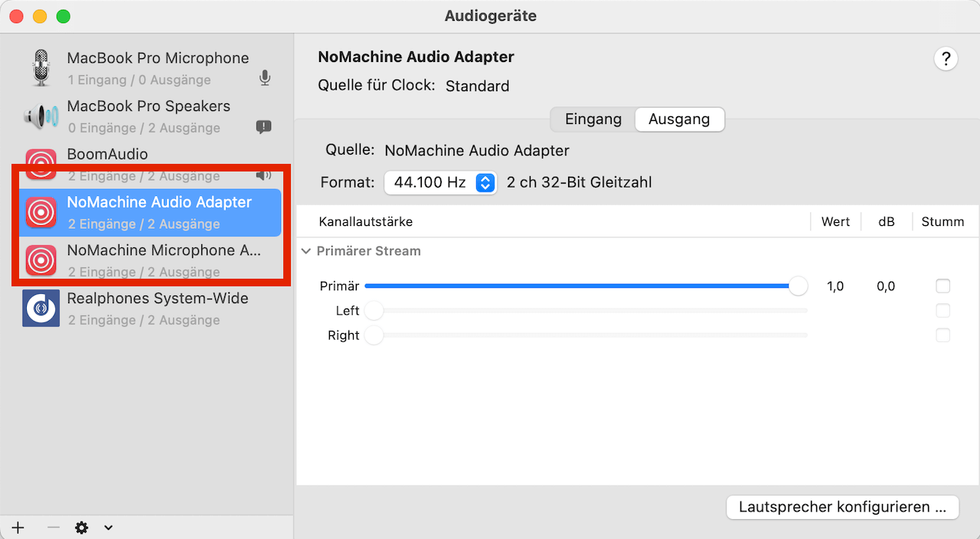Minimize the Audiogeräte window with the yellow button
980x539 pixels.
tap(40, 16)
